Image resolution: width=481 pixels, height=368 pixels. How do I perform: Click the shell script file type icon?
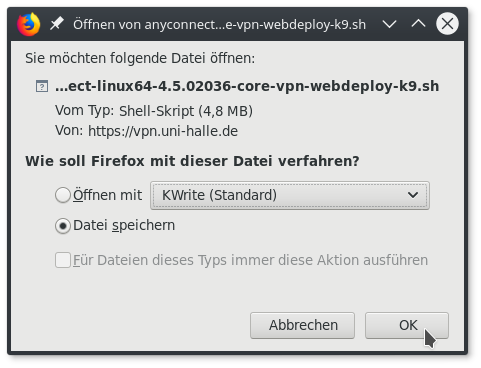[x=42, y=86]
